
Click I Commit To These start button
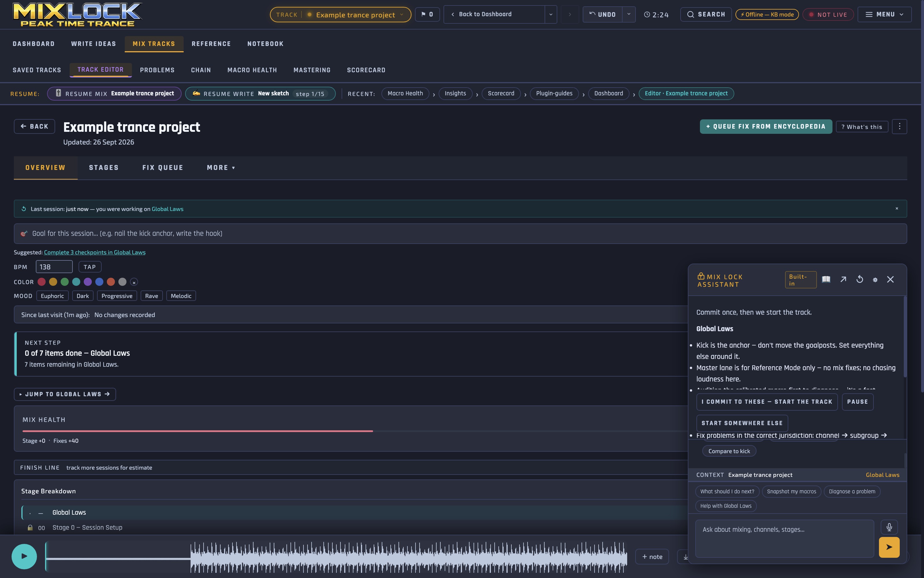(767, 402)
